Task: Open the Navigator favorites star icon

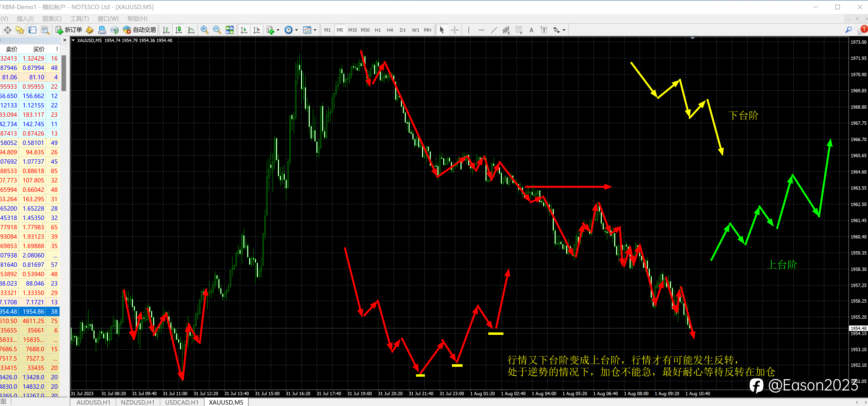Action: [x=20, y=30]
